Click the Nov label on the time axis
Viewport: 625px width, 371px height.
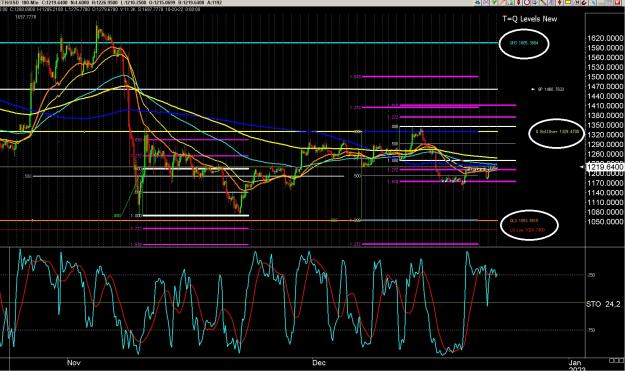coord(74,363)
